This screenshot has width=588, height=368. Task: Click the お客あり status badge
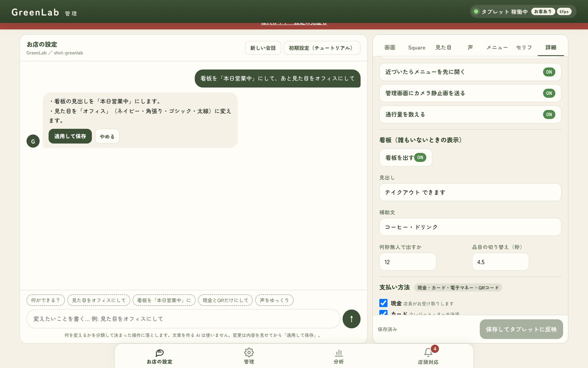543,11
